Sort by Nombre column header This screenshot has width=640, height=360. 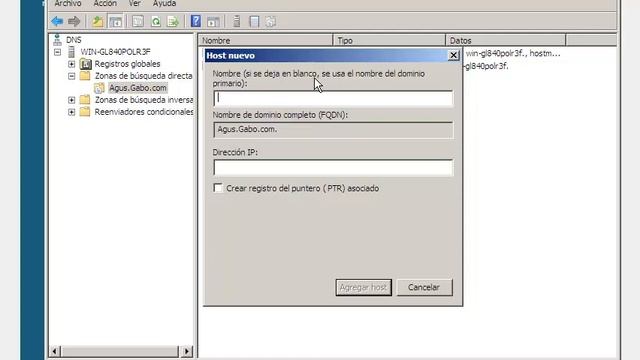coord(265,40)
